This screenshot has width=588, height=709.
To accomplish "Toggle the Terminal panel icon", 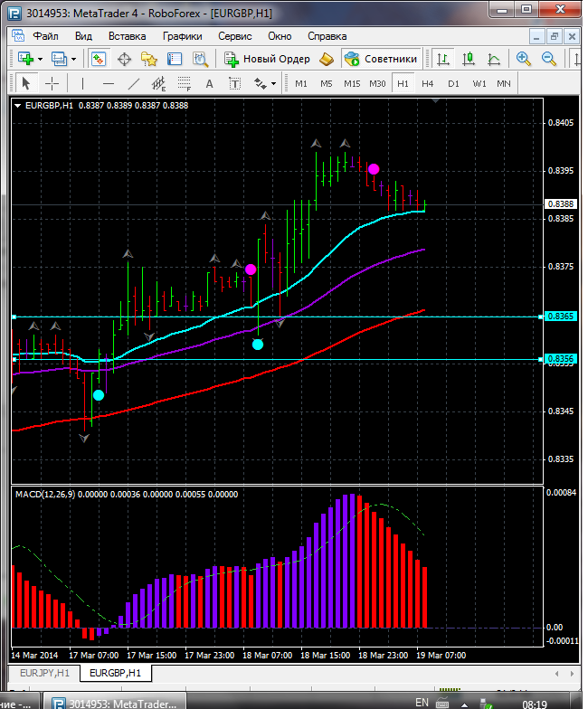I will tap(175, 59).
